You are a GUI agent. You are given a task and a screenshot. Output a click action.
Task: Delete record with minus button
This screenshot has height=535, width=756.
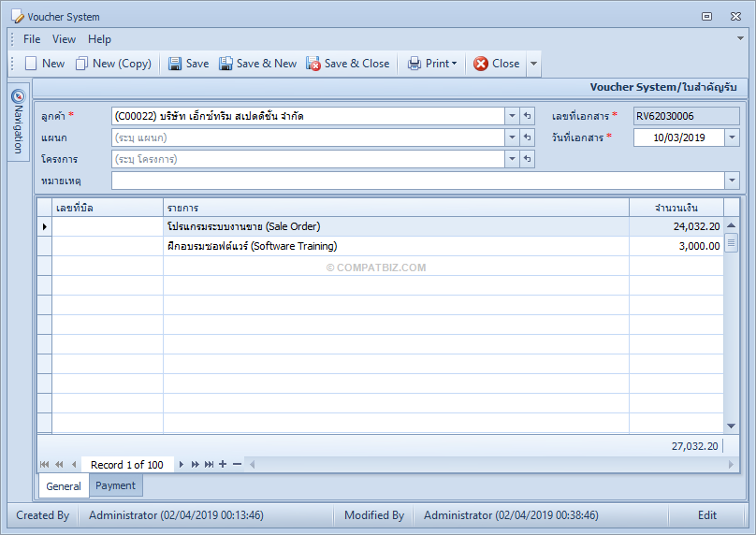(x=237, y=464)
